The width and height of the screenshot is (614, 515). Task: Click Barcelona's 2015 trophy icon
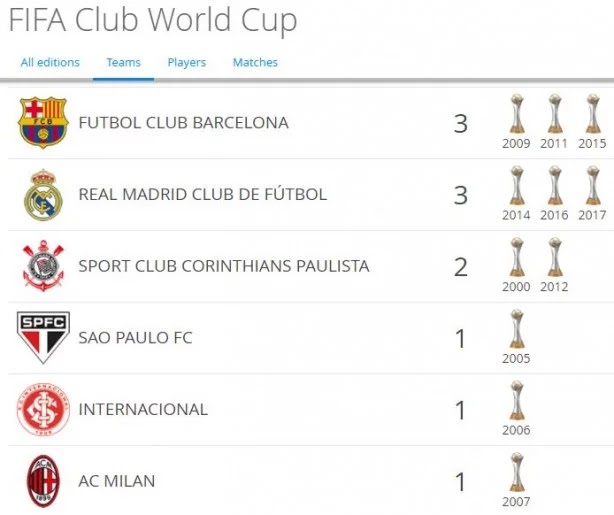click(x=592, y=114)
